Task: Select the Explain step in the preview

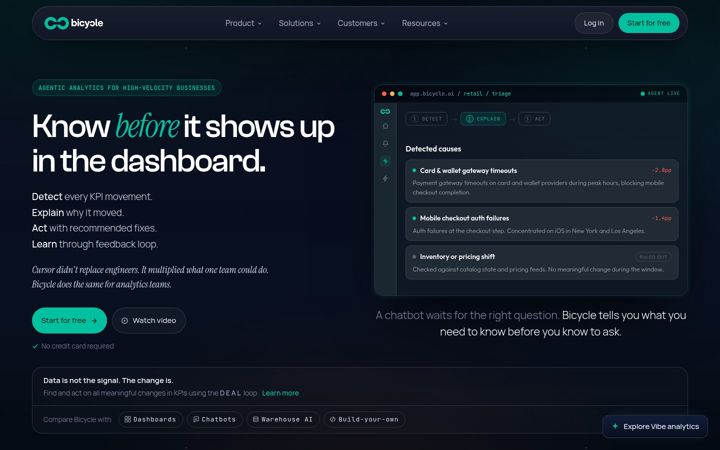Action: click(x=483, y=119)
